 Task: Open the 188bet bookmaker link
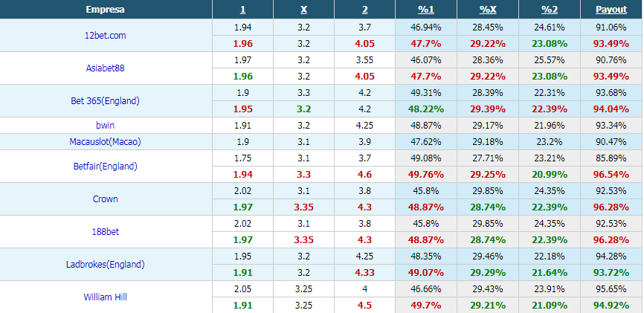click(x=105, y=232)
